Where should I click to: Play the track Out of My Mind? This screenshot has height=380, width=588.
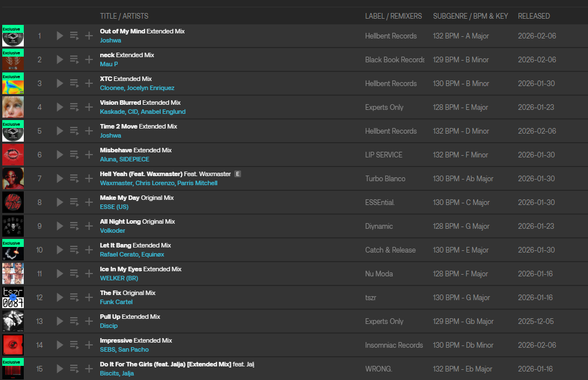click(x=60, y=36)
